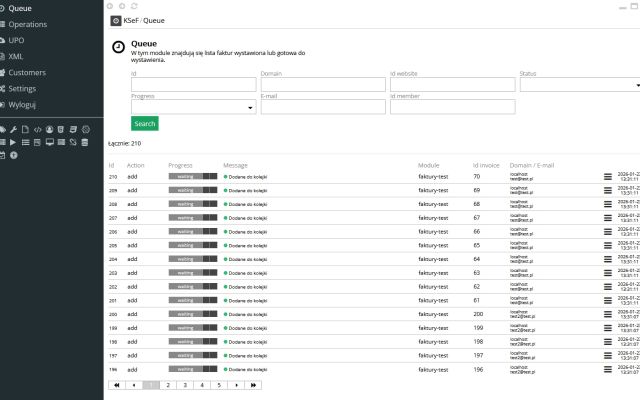Jump to last page of queue list
This screenshot has height=400, width=640.
tap(254, 384)
